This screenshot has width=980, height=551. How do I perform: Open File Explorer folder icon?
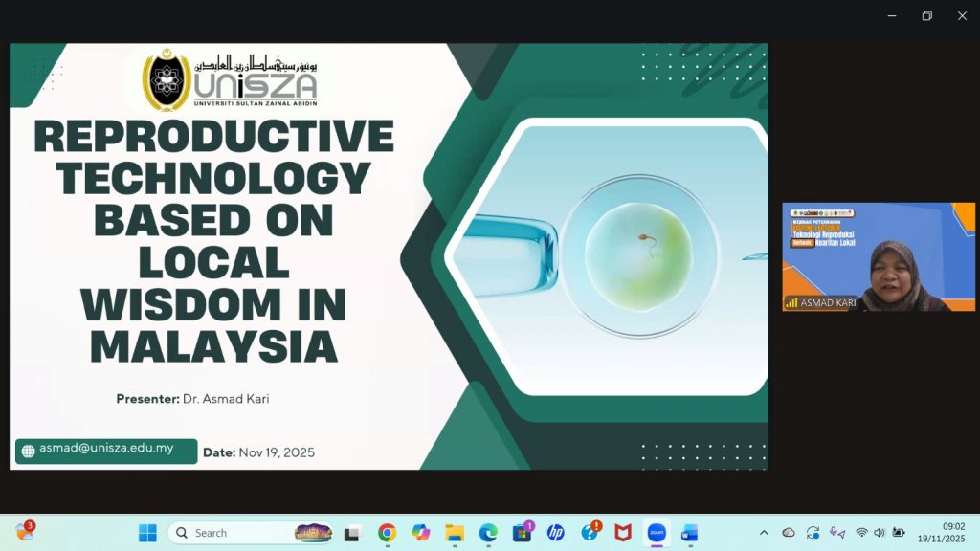point(455,533)
